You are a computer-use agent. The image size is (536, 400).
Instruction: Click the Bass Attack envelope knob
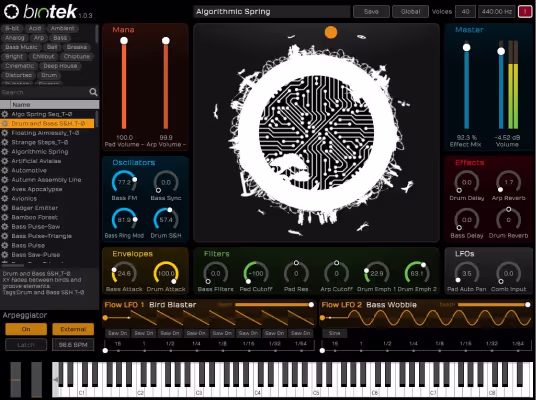(x=124, y=274)
